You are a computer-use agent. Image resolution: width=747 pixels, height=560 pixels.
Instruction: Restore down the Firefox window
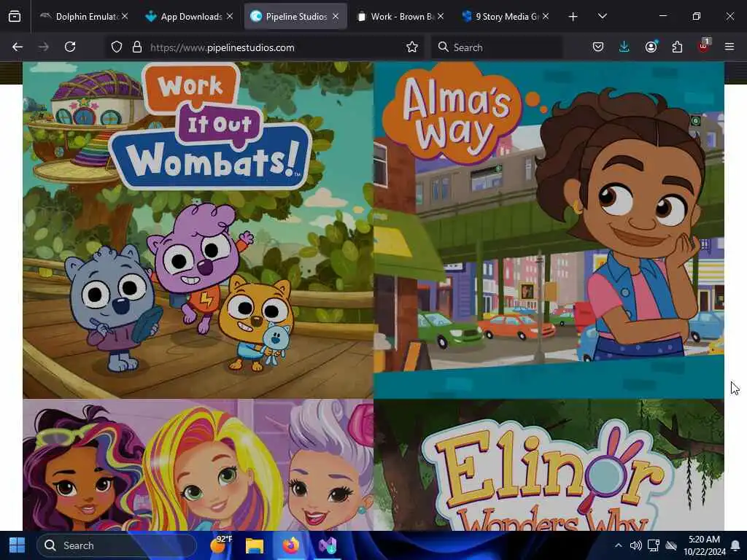[697, 16]
